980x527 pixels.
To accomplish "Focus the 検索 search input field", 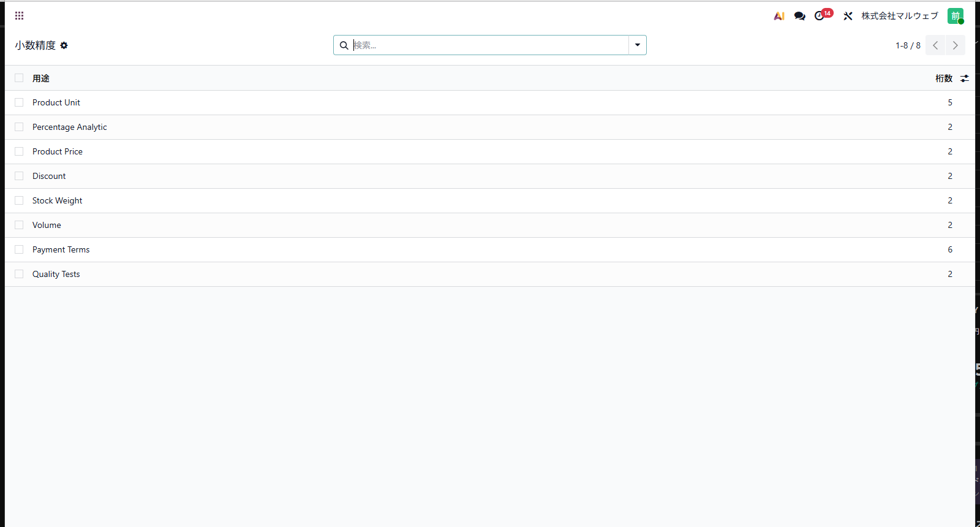I will pos(490,45).
